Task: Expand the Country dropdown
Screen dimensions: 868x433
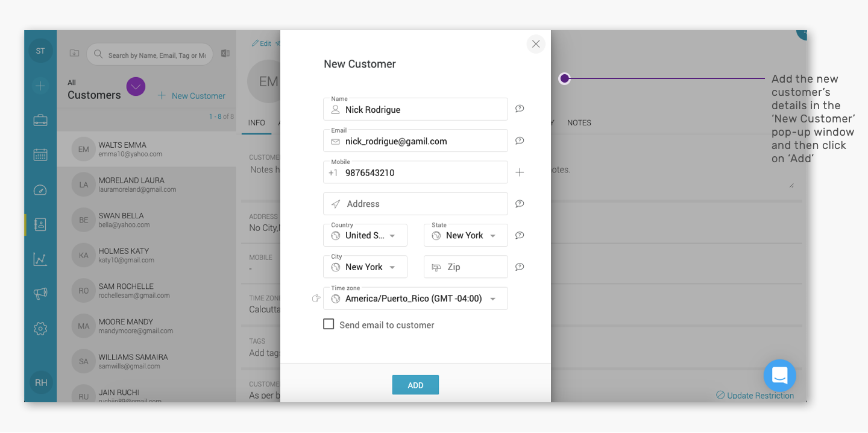Action: point(365,235)
